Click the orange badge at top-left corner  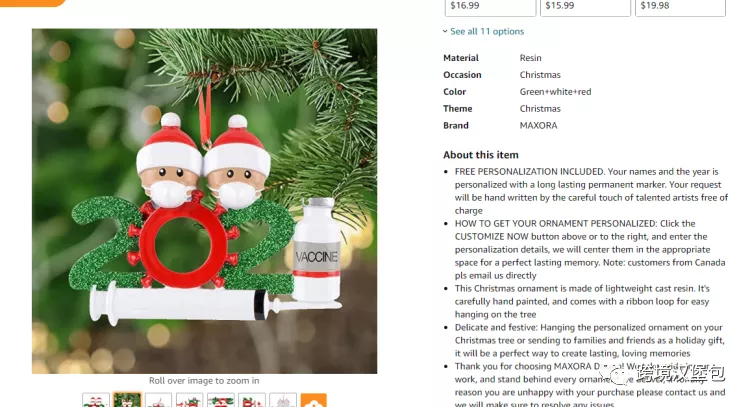[33, 3]
